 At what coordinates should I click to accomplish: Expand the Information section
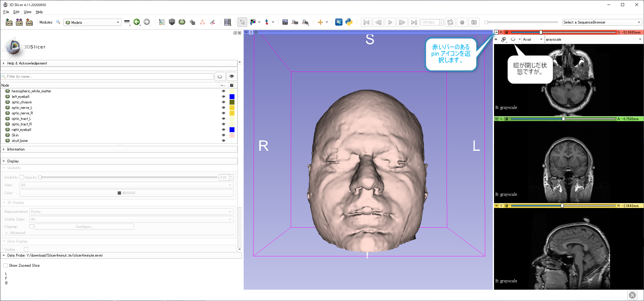pyautogui.click(x=16, y=149)
